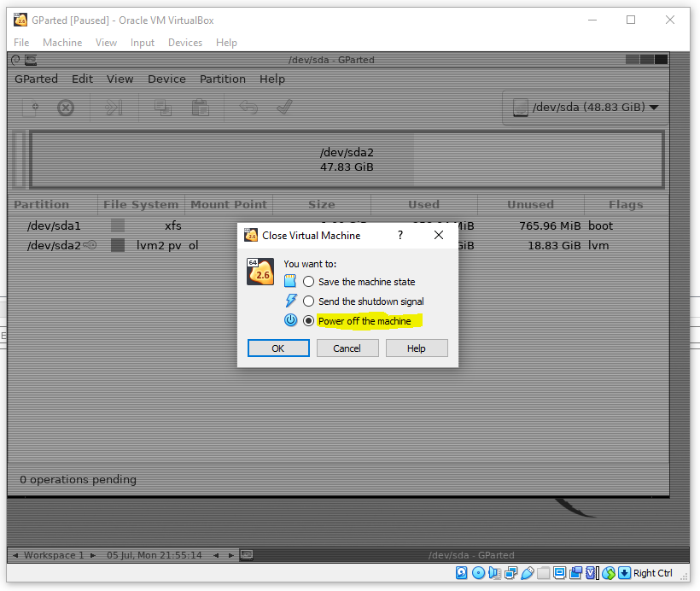Close the Close Virtual Machine dialog
The image size is (700, 591).
click(439, 235)
